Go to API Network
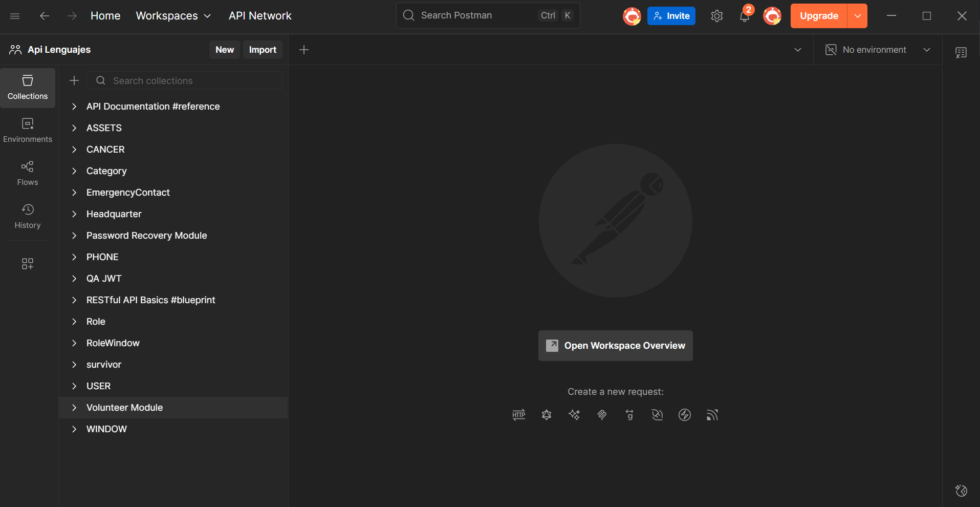This screenshot has height=507, width=980. click(x=260, y=16)
